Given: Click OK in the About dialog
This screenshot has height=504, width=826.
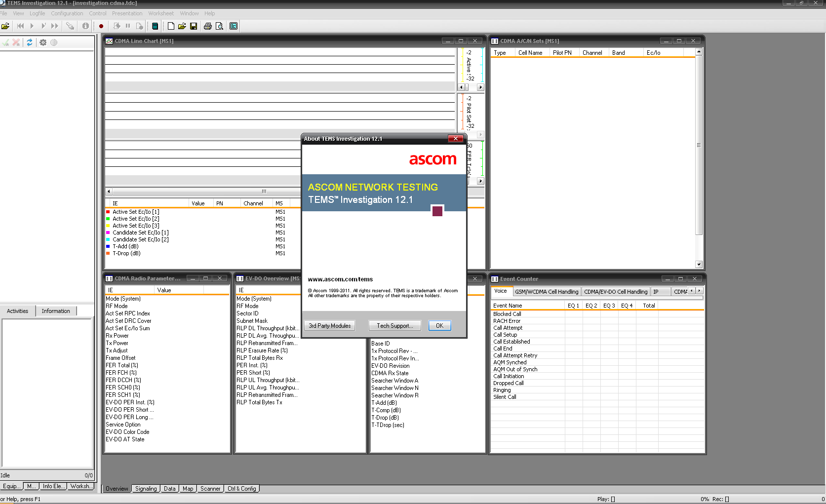Looking at the screenshot, I should (439, 326).
